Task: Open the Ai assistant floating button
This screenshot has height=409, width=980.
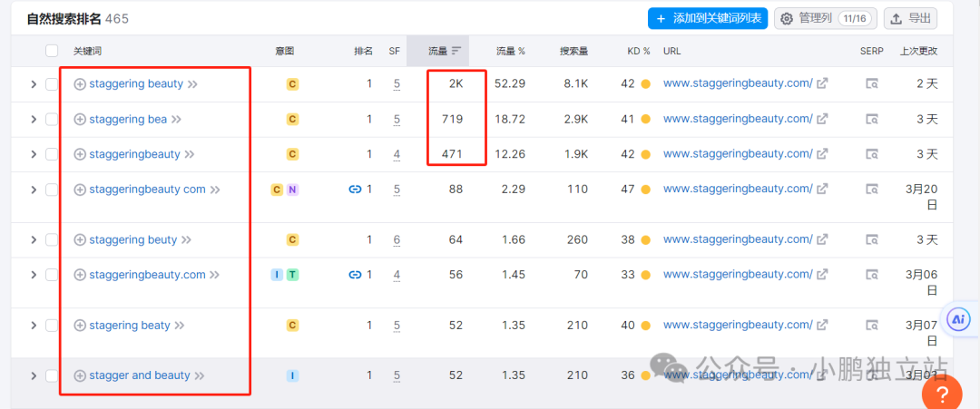Action: pyautogui.click(x=958, y=319)
